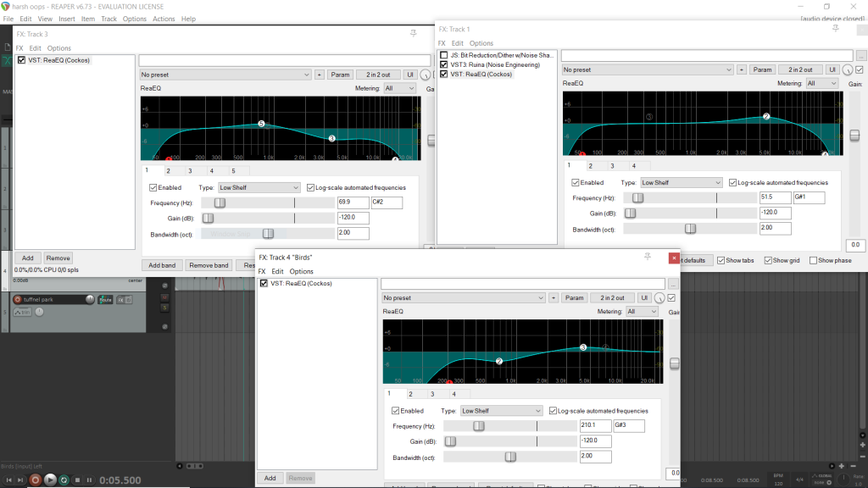Image resolution: width=868 pixels, height=488 pixels.
Task: Open Route settings on the tuffnel park track
Action: coord(105,299)
